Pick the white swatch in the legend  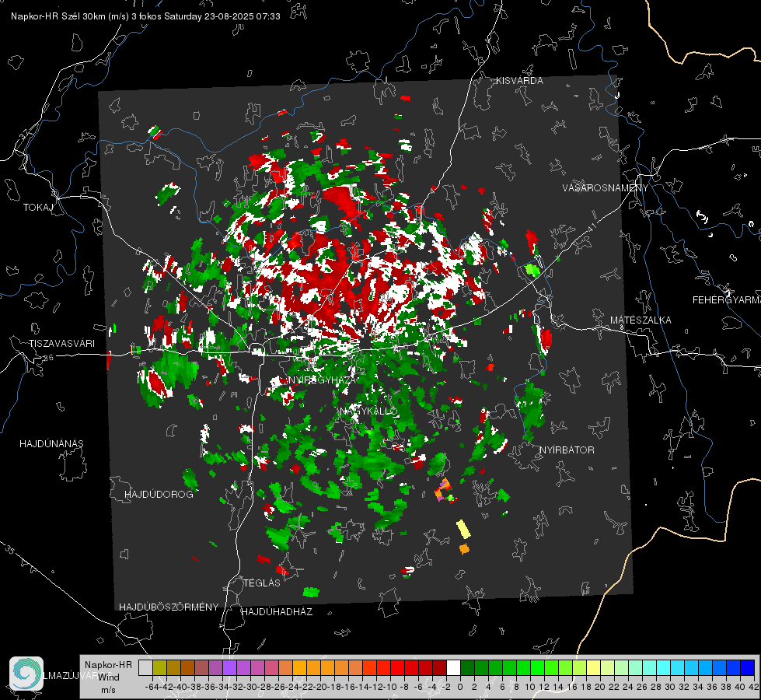(453, 667)
